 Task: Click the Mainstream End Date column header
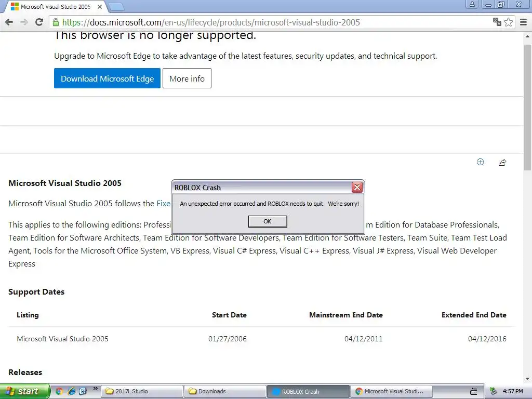pyautogui.click(x=345, y=315)
